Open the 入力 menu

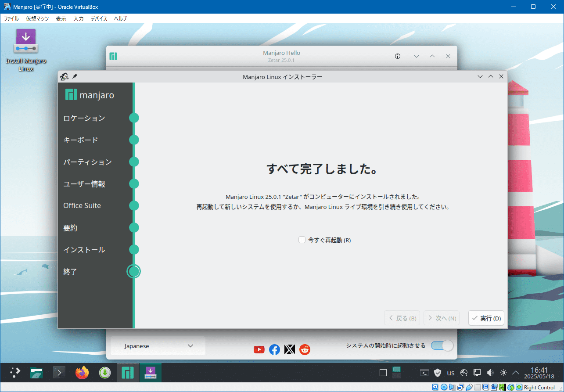coord(79,18)
